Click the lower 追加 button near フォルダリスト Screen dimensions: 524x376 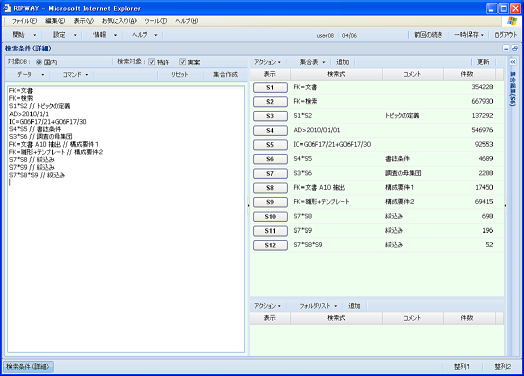pos(354,306)
